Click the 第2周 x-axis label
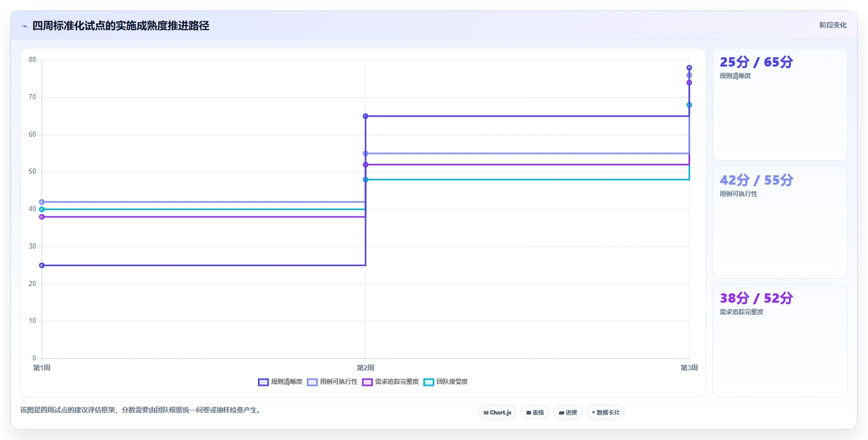This screenshot has height=440, width=868. [x=366, y=368]
